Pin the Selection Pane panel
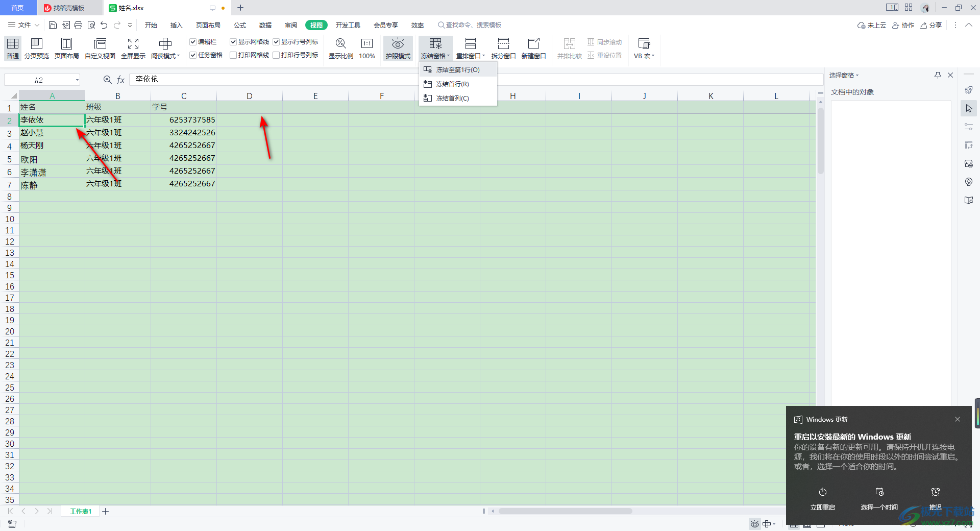 pos(938,75)
